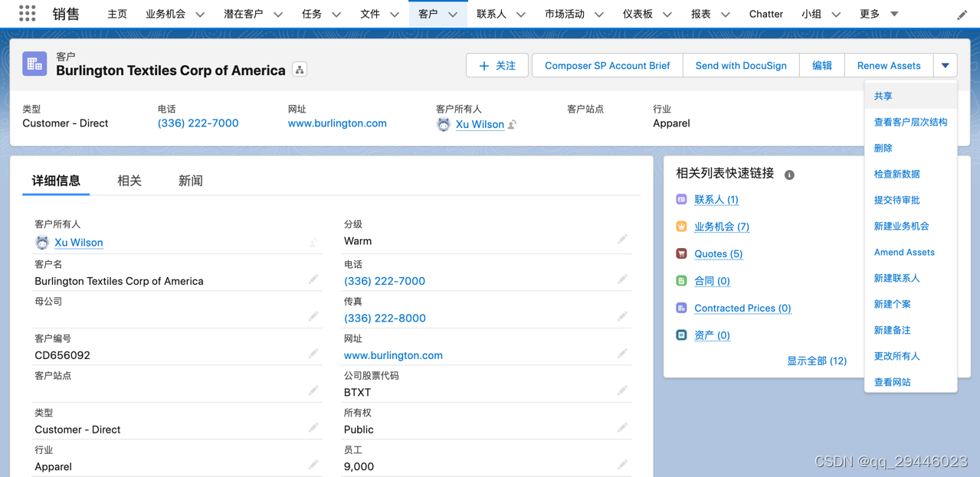Viewport: 980px width, 477px height.
Task: Click the Contracted Prices quick link icon
Action: [x=681, y=308]
